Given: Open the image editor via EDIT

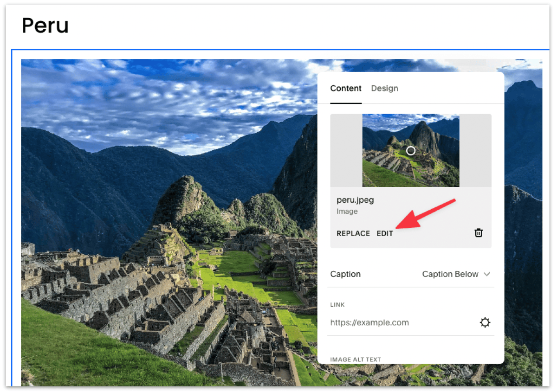Looking at the screenshot, I should pyautogui.click(x=385, y=233).
